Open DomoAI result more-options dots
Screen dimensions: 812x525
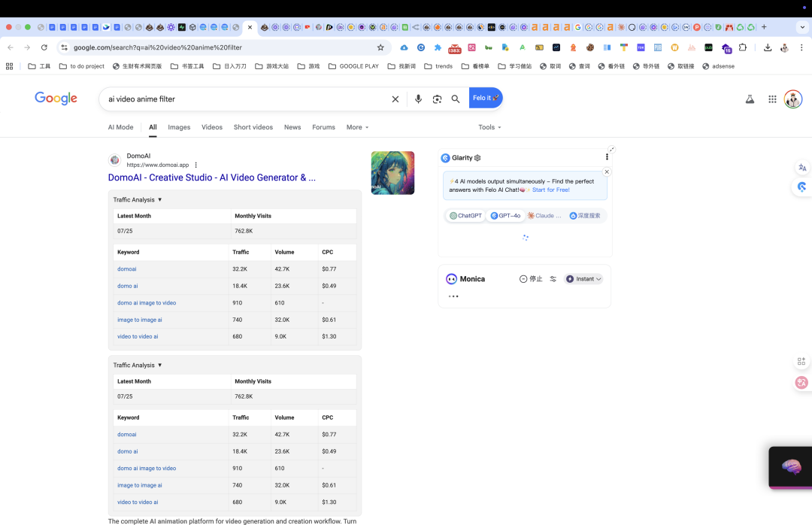coord(195,165)
